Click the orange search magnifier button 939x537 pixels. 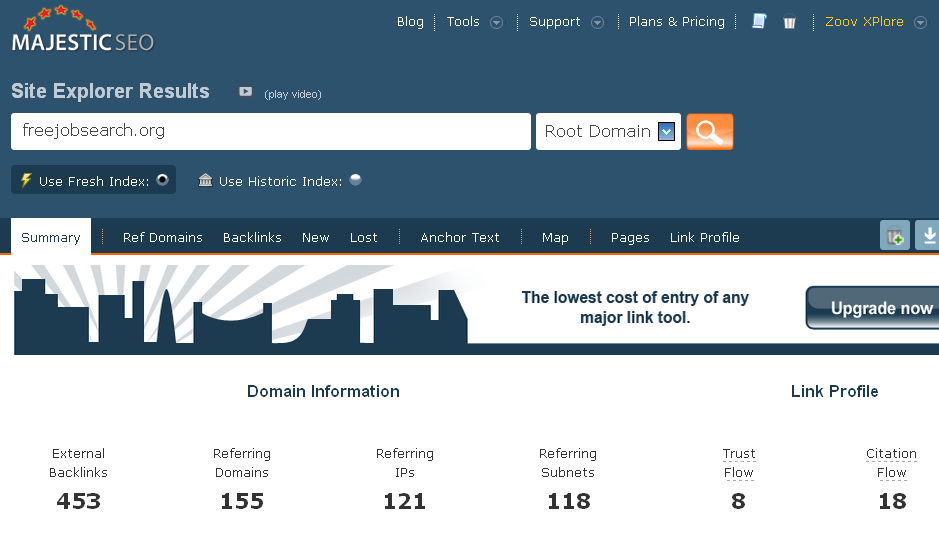coord(709,131)
